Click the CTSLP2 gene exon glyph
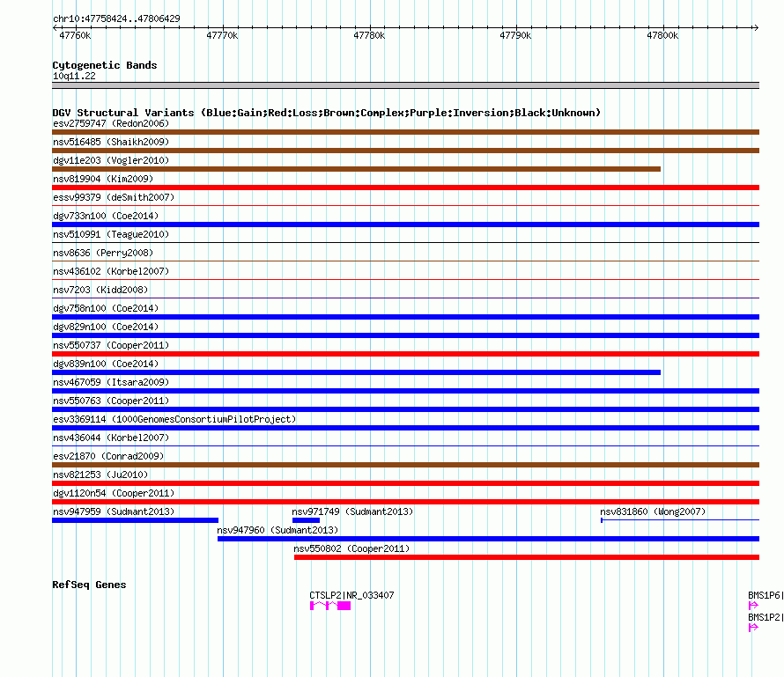 point(330,606)
